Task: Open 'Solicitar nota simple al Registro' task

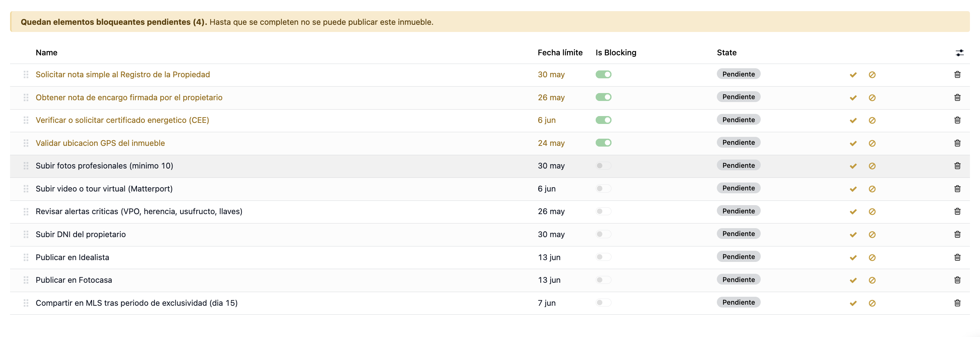Action: pos(123,75)
